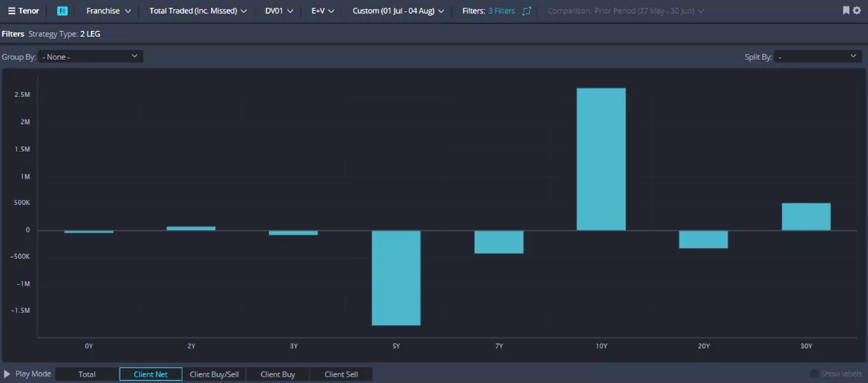Switch to the Total tab
The image size is (868, 383).
click(87, 374)
